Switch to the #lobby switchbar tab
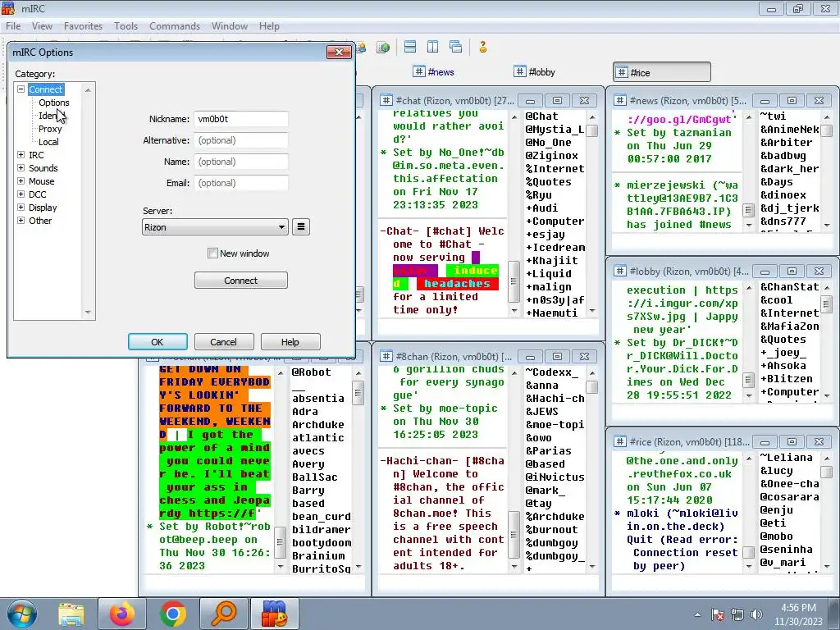Screen dimensions: 840x630 (x=535, y=72)
